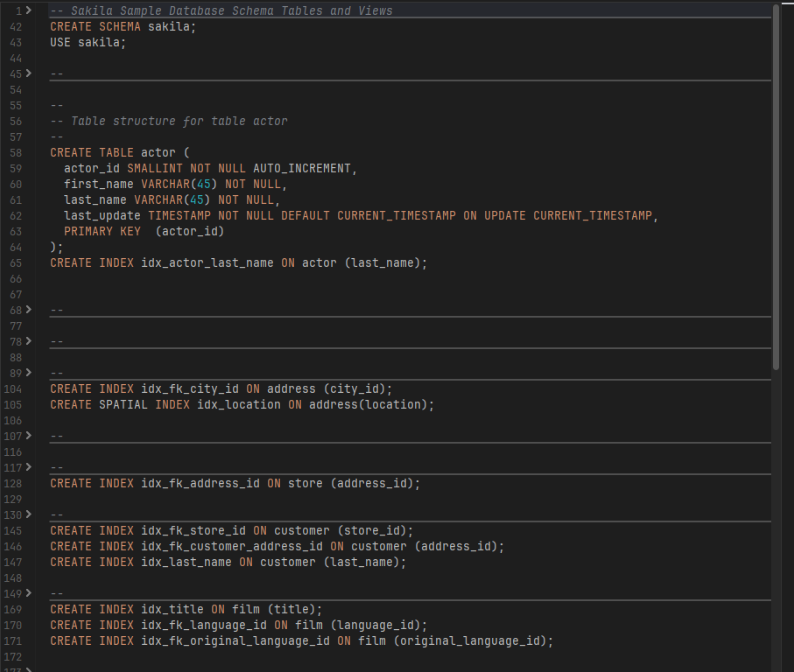
Task: Click line number 104 in gutter
Action: (x=12, y=389)
